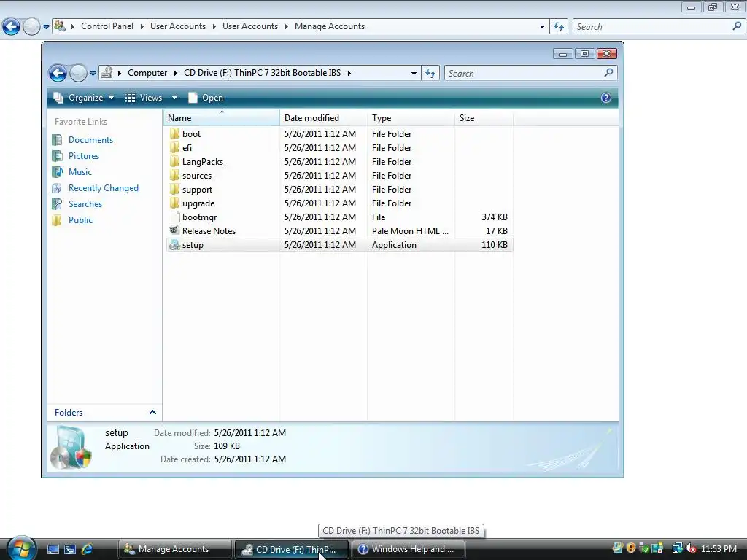Viewport: 747px width, 560px height.
Task: Refresh the CD Drive folder view
Action: click(x=430, y=74)
